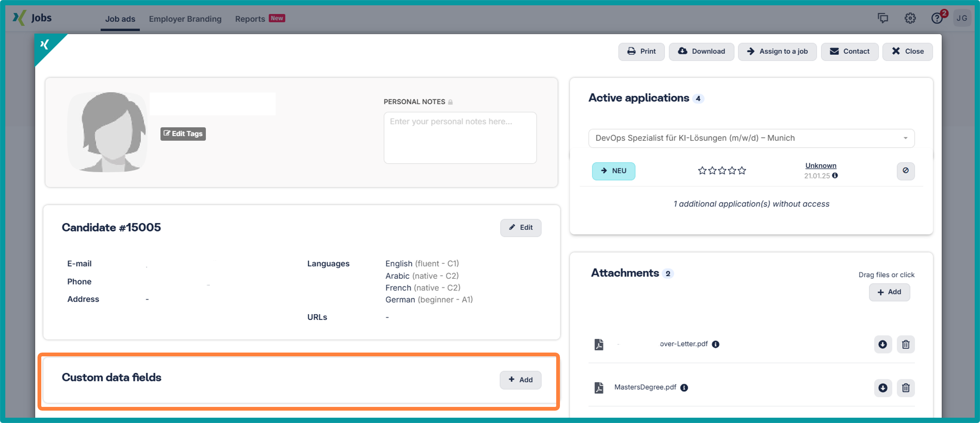Open Jobs settings via the gear icon

pyautogui.click(x=910, y=18)
